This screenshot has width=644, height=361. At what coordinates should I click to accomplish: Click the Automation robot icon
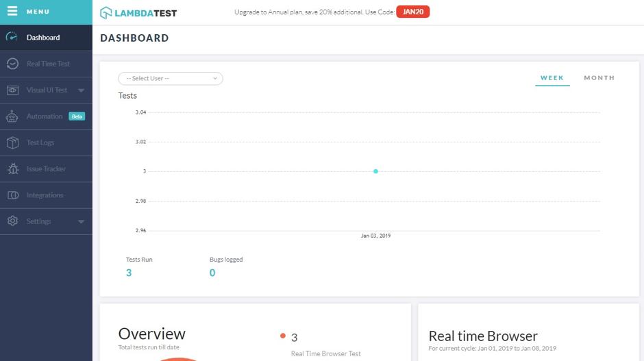[x=12, y=116]
